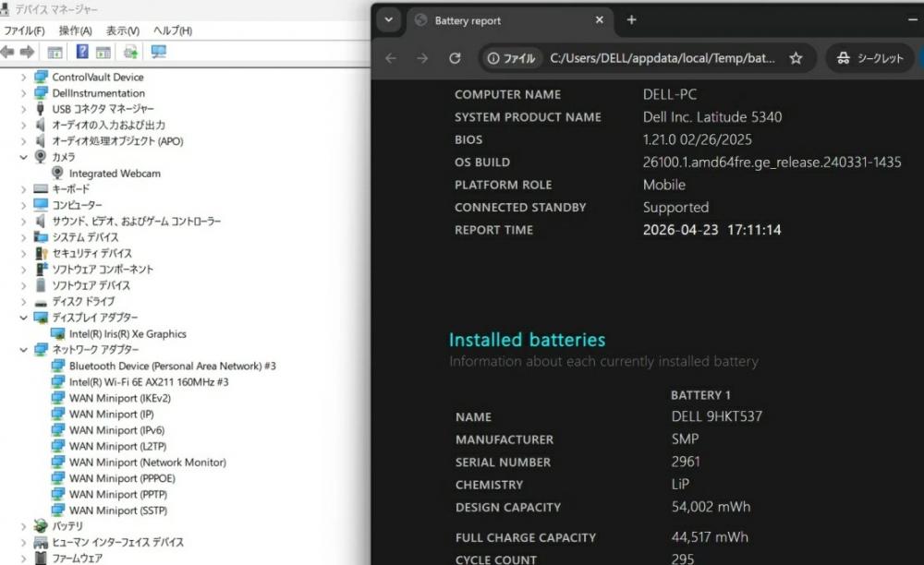This screenshot has width=924, height=565.
Task: Open the 操作(A) menu
Action: 76,30
